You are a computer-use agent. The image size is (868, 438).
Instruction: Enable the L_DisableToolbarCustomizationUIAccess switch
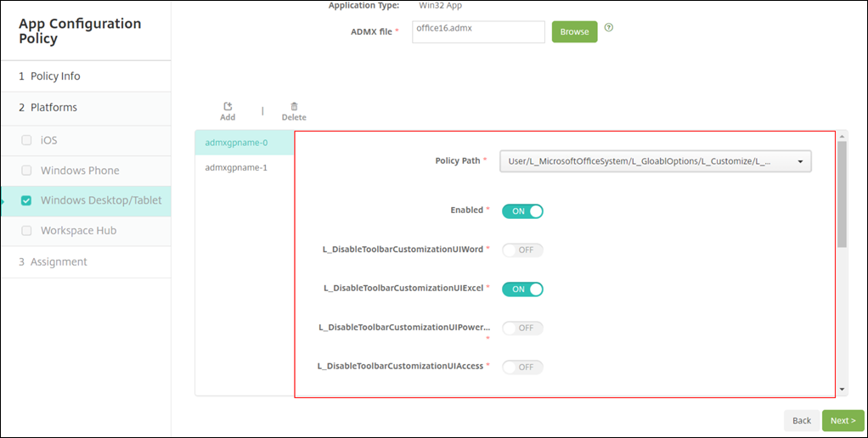coord(522,368)
